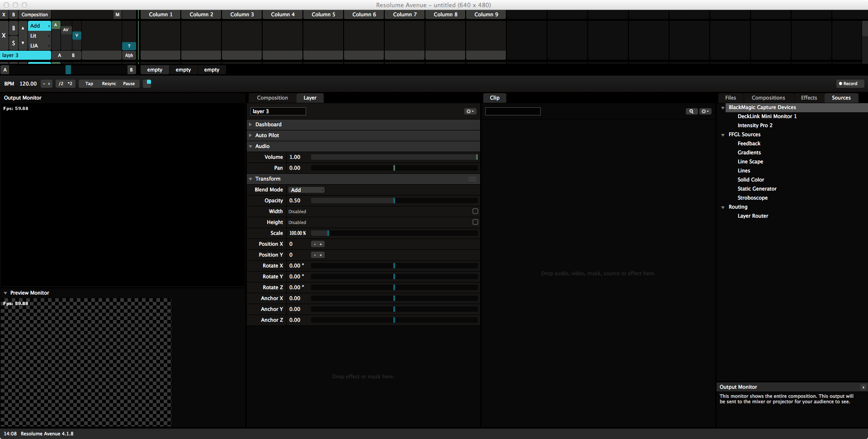
Task: Click the layer 3 move-down arrow
Action: (23, 43)
